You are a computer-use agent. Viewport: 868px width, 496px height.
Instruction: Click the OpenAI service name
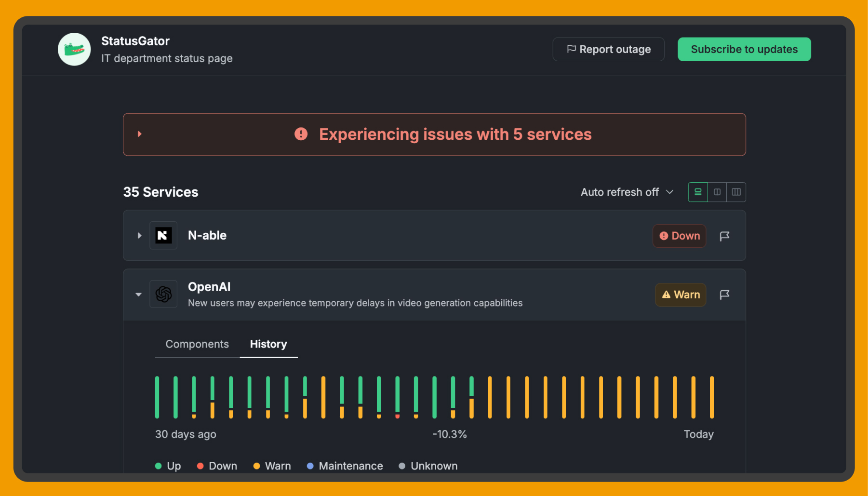point(209,287)
